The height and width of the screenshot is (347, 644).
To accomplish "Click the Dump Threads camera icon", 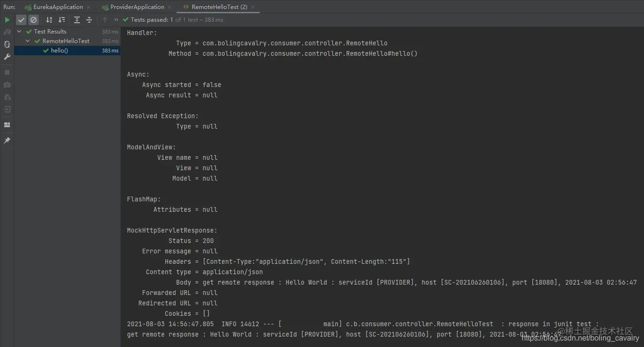I will click(7, 85).
